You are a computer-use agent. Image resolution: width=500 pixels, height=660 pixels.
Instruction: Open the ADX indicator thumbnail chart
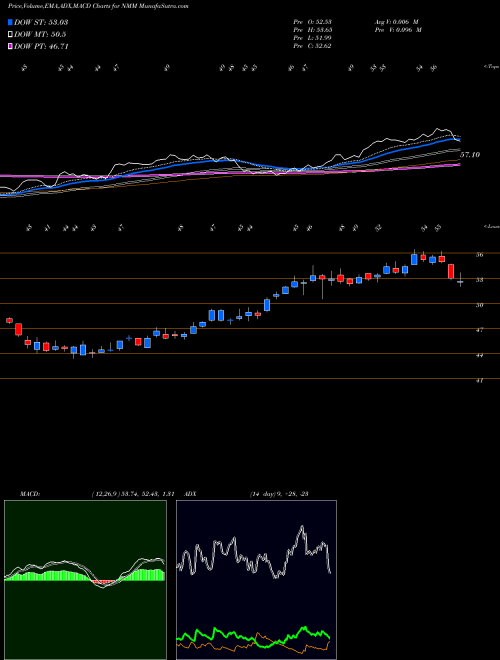pyautogui.click(x=256, y=580)
